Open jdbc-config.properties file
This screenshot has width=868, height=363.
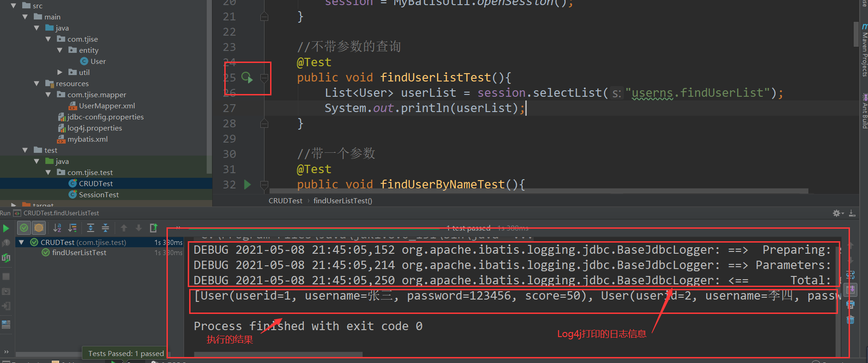point(101,117)
